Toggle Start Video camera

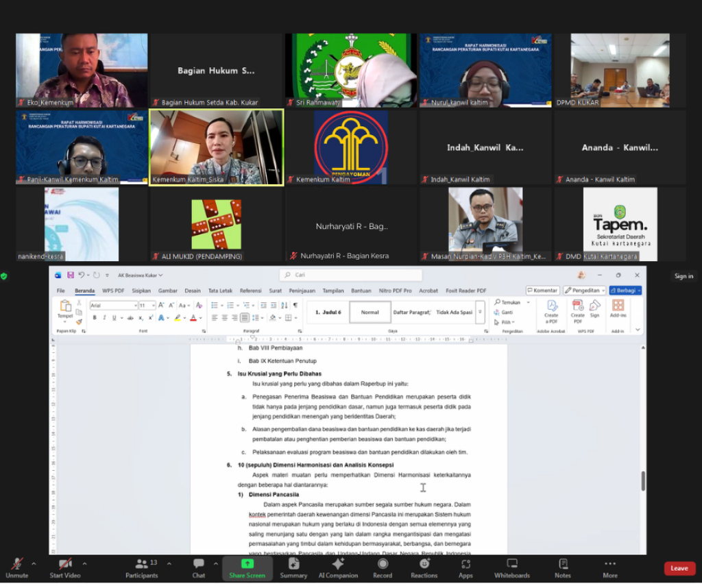(65, 566)
